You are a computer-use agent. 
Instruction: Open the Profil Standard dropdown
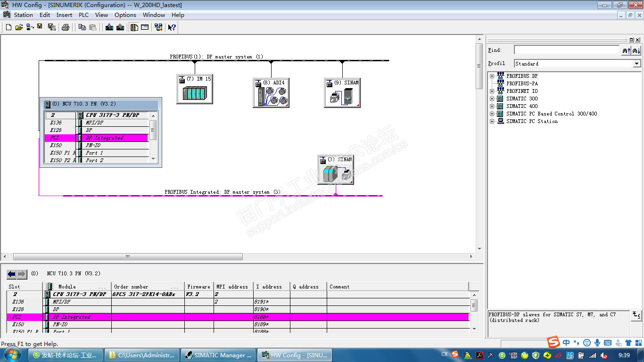point(637,64)
